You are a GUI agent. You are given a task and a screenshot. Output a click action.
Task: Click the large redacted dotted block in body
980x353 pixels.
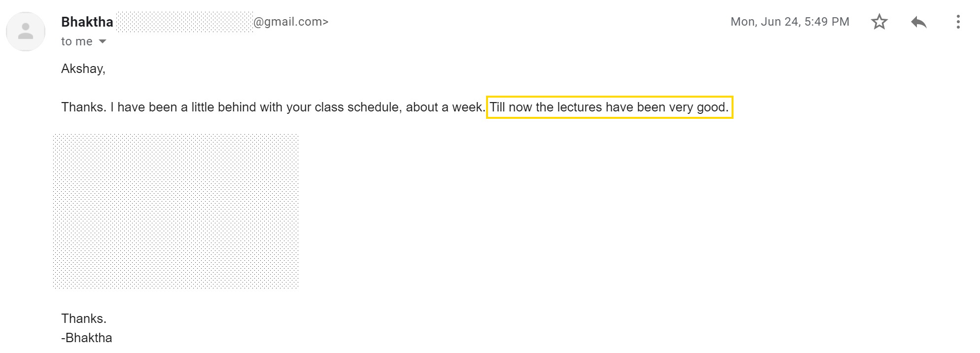(175, 211)
